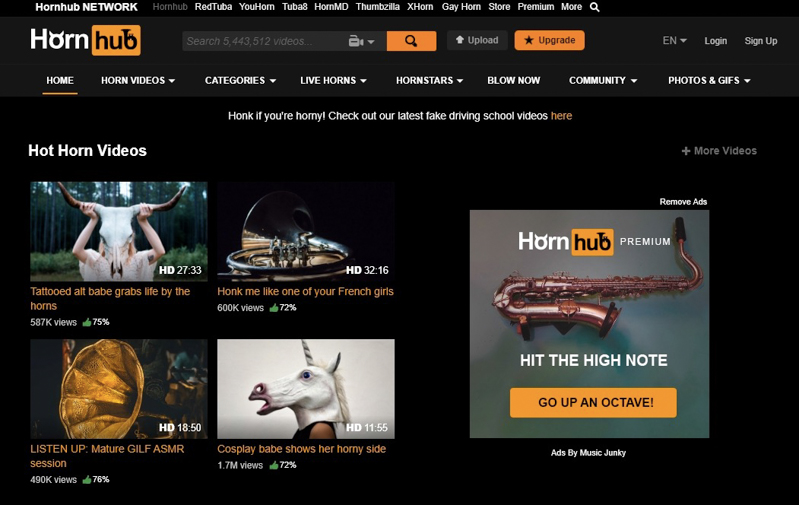799x505 pixels.
Task: Click the star Upgrade button
Action: tap(549, 40)
